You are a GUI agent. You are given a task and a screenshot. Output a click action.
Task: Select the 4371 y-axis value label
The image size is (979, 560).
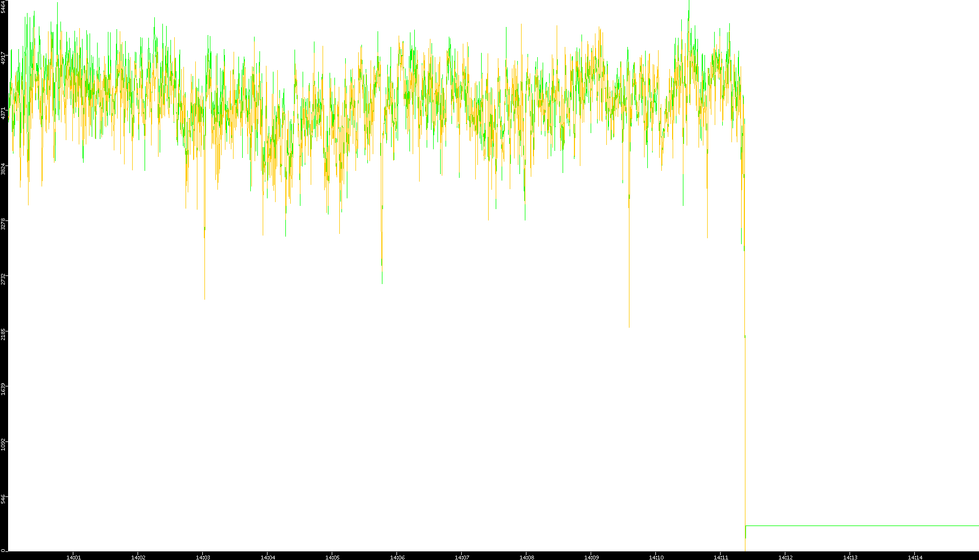pos(3,113)
